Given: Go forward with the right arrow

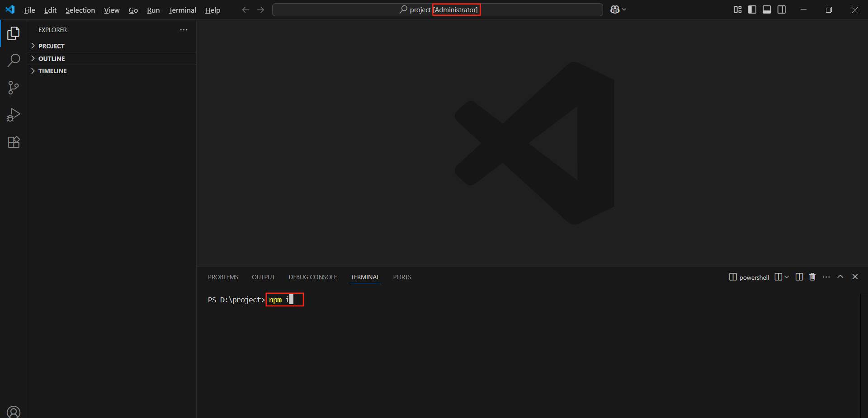Looking at the screenshot, I should point(260,9).
